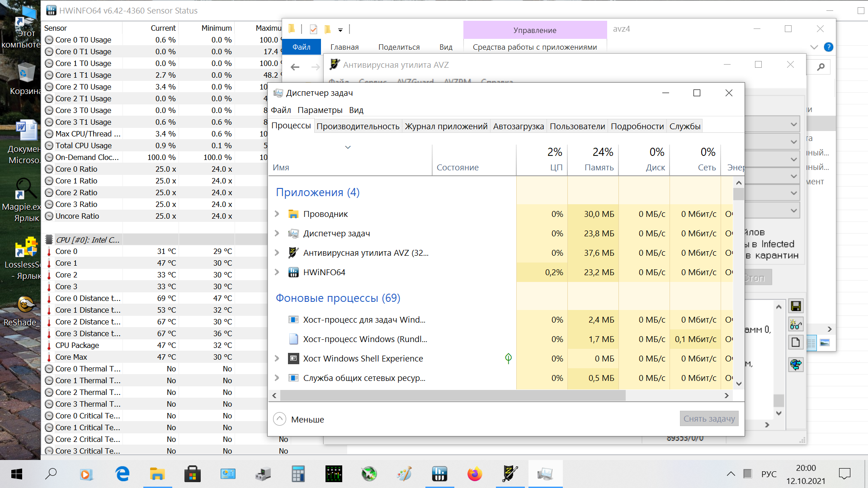Open the Explorer ribbon Файл tab

(x=301, y=47)
